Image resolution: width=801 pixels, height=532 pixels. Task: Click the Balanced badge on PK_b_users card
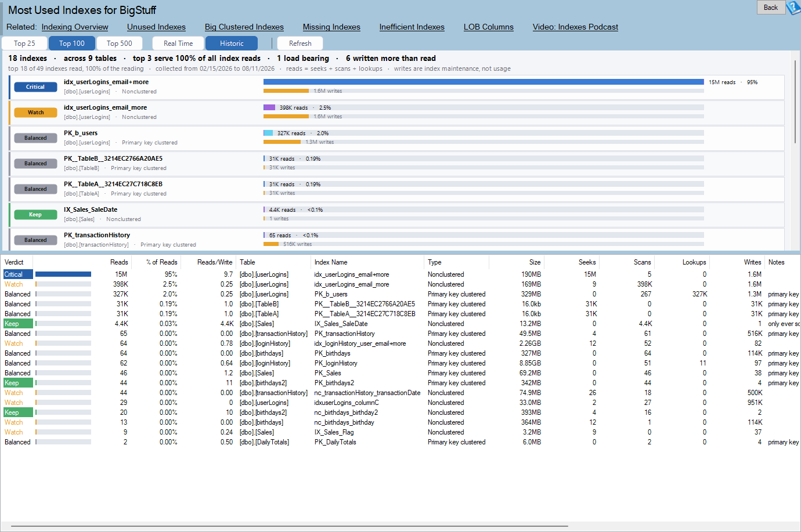tap(35, 138)
